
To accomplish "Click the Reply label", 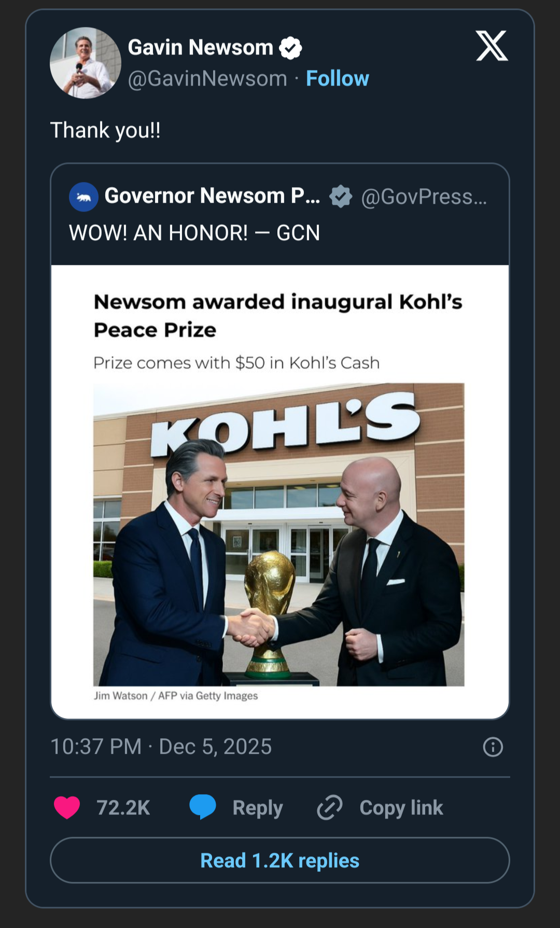I will 258,808.
